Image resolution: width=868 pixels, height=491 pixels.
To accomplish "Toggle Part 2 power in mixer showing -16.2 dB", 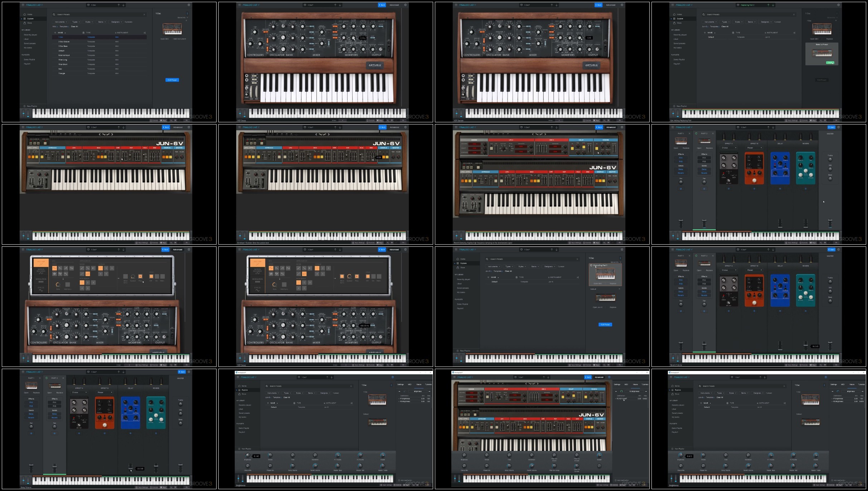I will coord(696,256).
